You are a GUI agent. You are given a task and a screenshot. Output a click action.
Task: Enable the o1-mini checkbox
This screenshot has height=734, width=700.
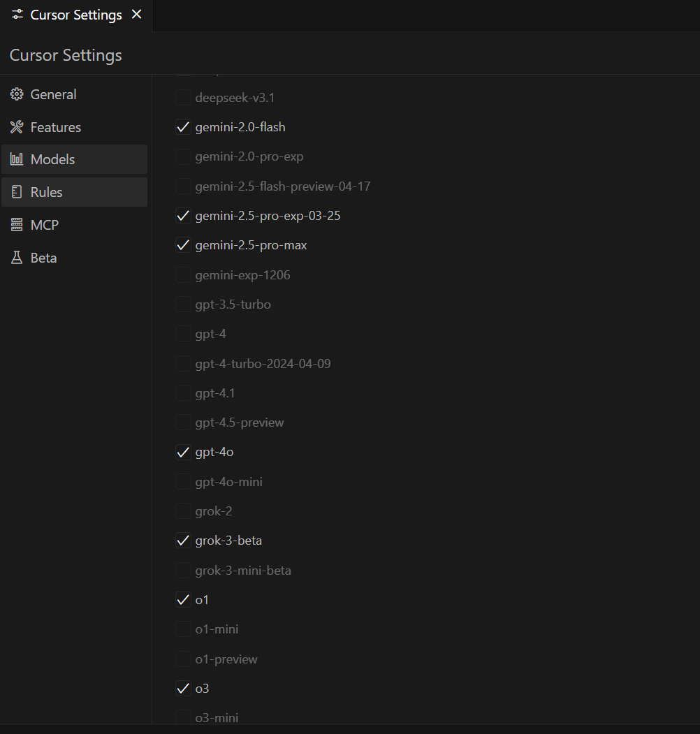[183, 629]
